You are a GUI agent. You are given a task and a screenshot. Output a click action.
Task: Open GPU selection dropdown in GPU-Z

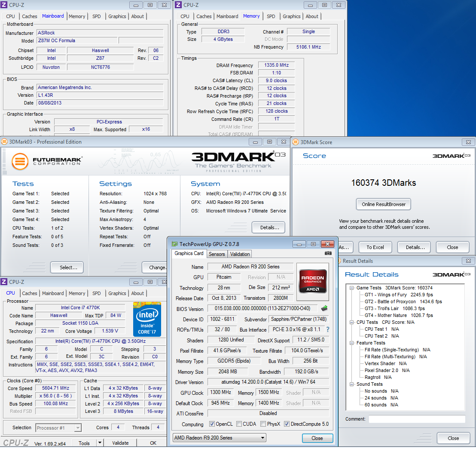pyautogui.click(x=219, y=438)
